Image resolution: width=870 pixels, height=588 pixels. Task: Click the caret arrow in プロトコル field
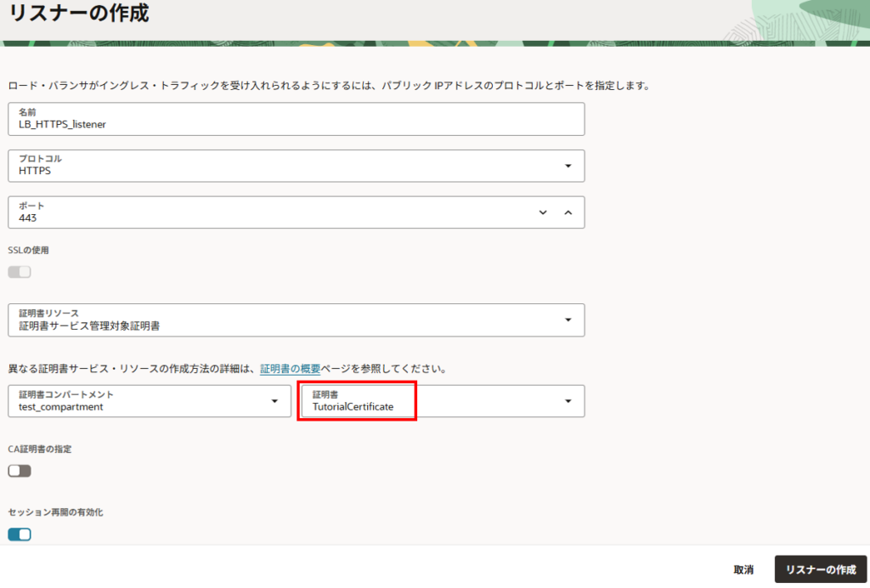pos(568,166)
